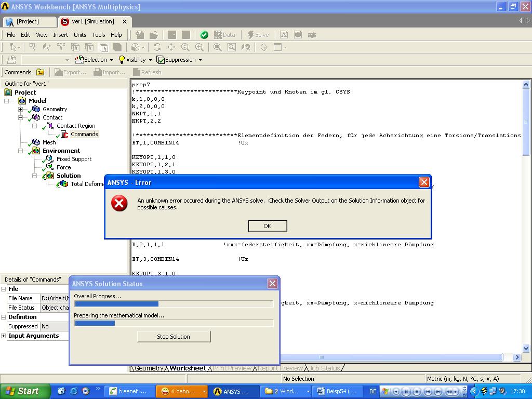Click the green checkmark toolbar icon
Viewport: 532px width, 399px height.
(204, 35)
